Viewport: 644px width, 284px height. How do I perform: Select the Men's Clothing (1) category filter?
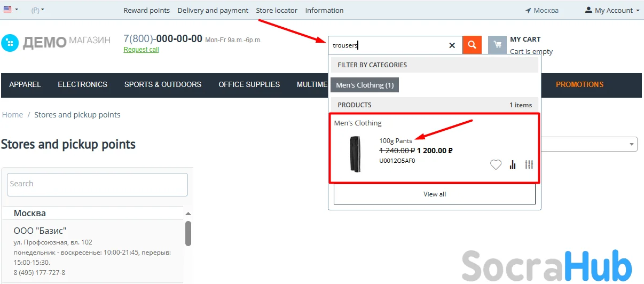pos(365,85)
